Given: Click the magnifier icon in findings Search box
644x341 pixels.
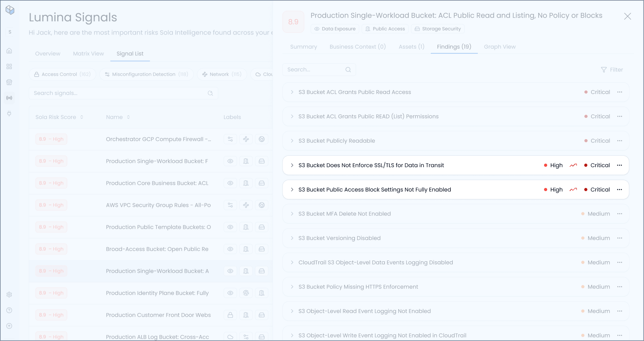Looking at the screenshot, I should (x=348, y=69).
